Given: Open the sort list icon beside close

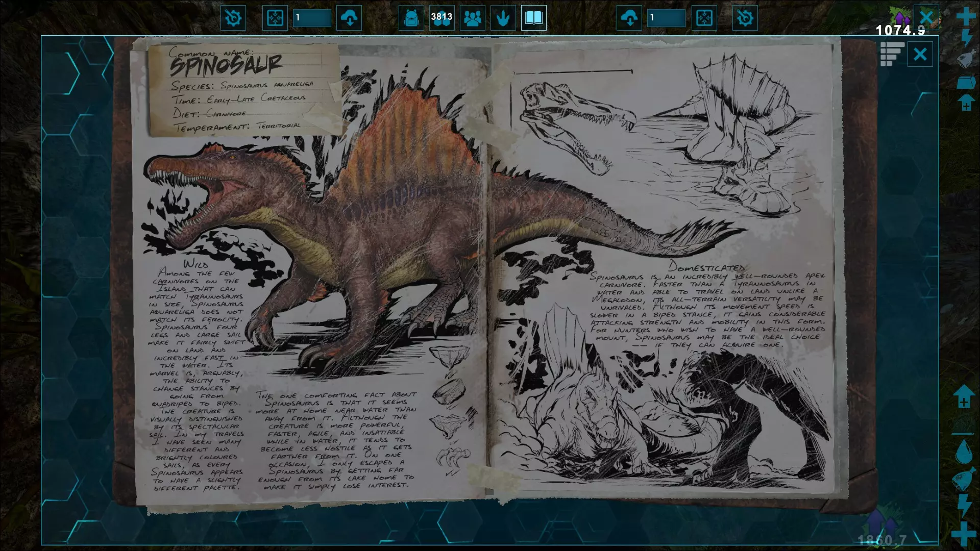Looking at the screenshot, I should pos(892,54).
